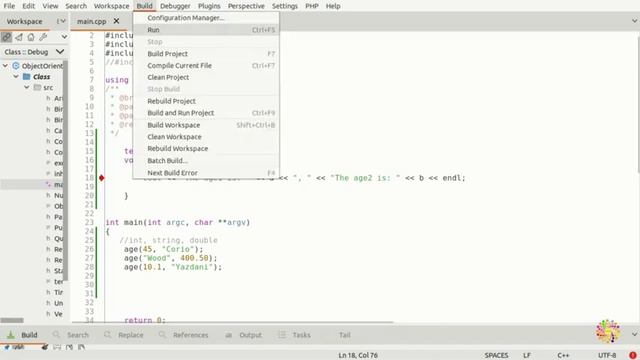Image resolution: width=640 pixels, height=360 pixels.
Task: Choose Compile Current File
Action: (206, 66)
